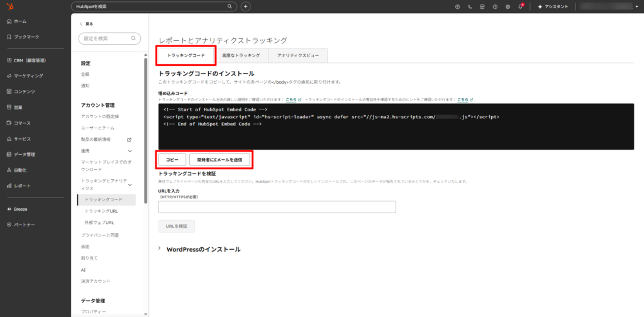Image resolution: width=644 pixels, height=317 pixels.
Task: Open 自動化 in the sidebar
Action: click(x=17, y=170)
